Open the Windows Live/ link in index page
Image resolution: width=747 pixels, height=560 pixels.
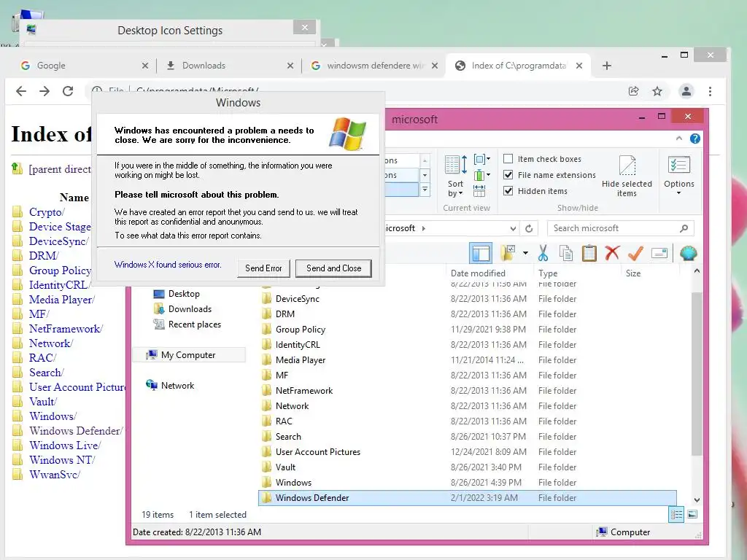coord(65,446)
